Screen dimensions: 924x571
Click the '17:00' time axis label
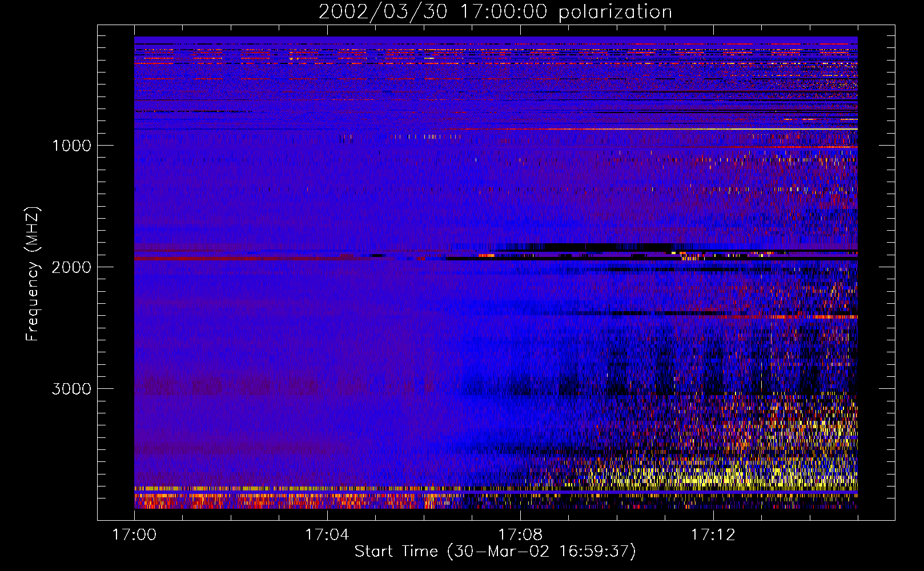click(134, 535)
